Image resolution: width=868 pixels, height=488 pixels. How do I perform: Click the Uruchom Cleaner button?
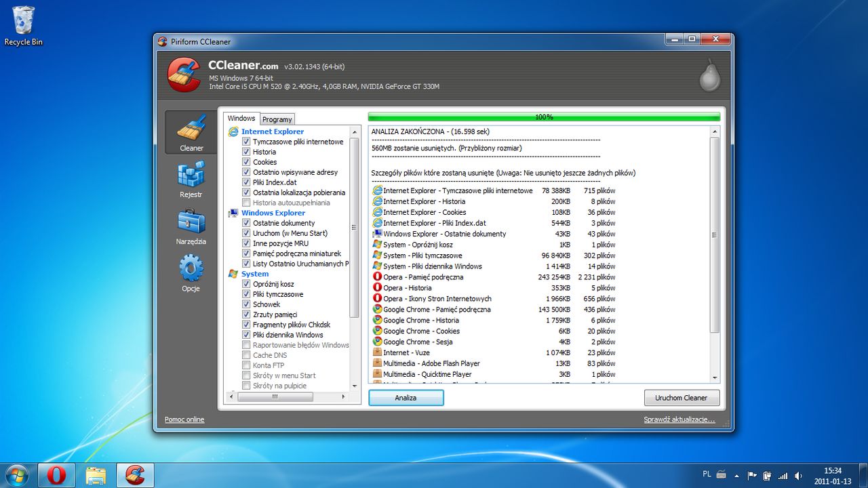tap(681, 398)
